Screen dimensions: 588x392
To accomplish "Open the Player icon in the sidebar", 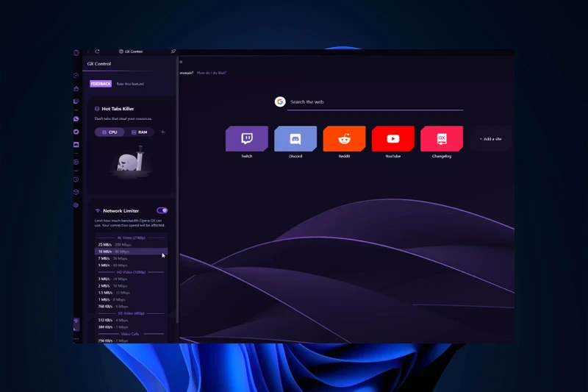I will pyautogui.click(x=76, y=162).
